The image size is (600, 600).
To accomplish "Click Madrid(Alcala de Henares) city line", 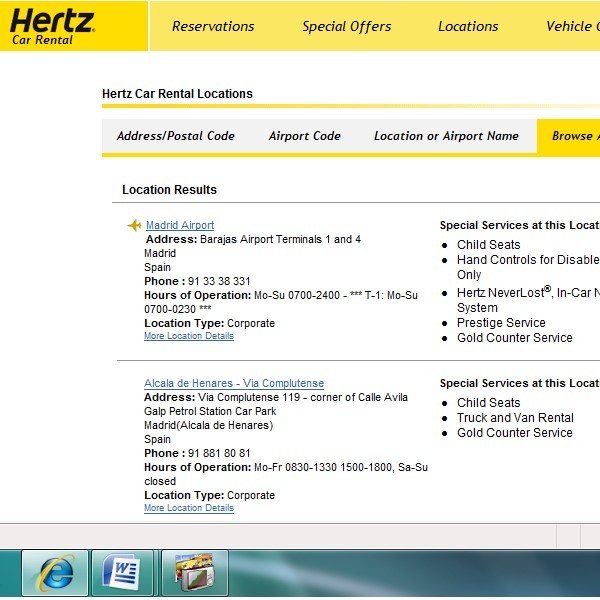I will coord(209,425).
